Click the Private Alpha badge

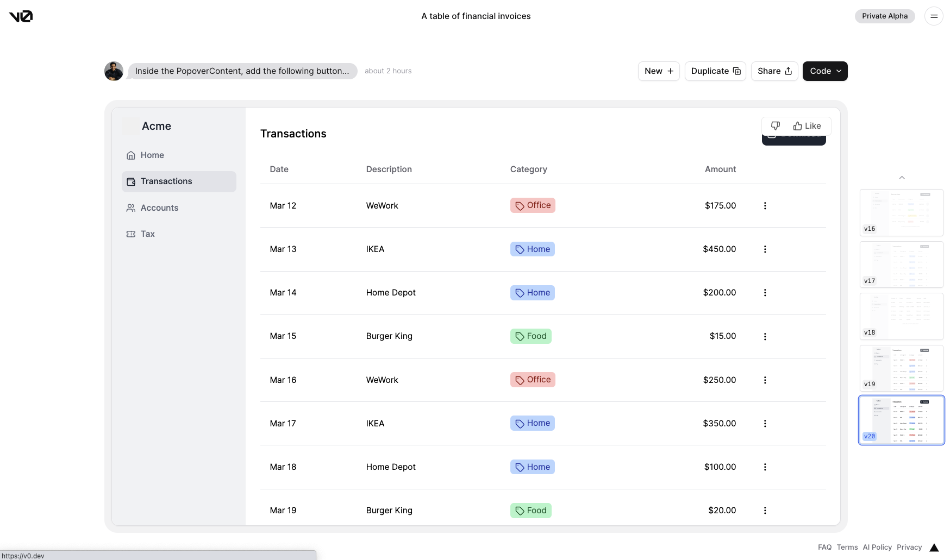[885, 16]
